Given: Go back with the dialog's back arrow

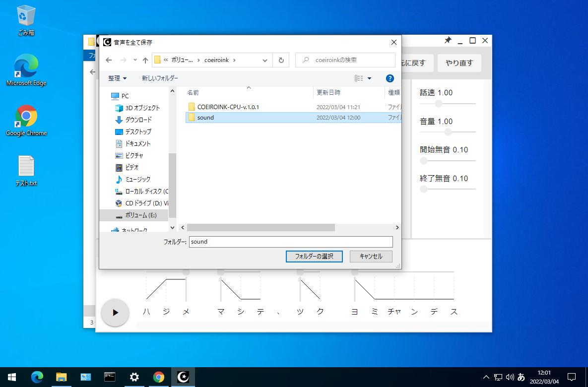Looking at the screenshot, I should 109,60.
